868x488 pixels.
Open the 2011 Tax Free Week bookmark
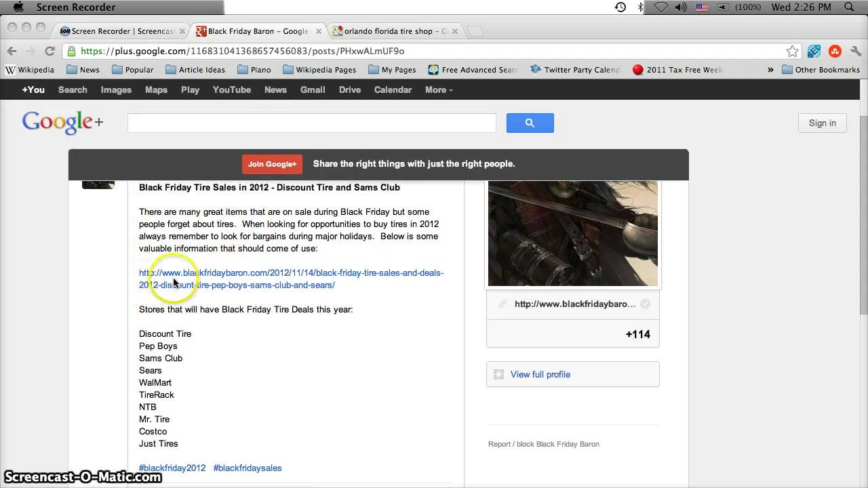coord(677,70)
